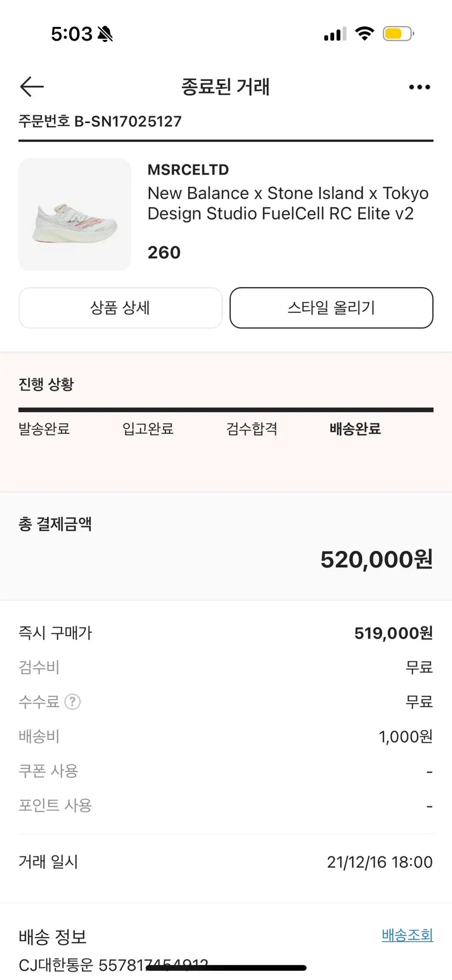Viewport: 452px width, 980px height.
Task: Tap the MSRCELTD model code
Action: (x=188, y=170)
